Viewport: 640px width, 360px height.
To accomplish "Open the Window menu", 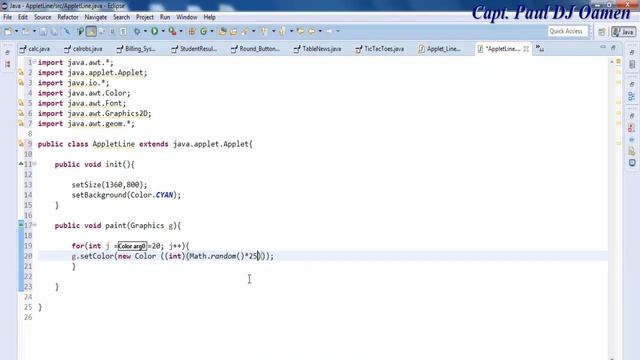I will 187,17.
